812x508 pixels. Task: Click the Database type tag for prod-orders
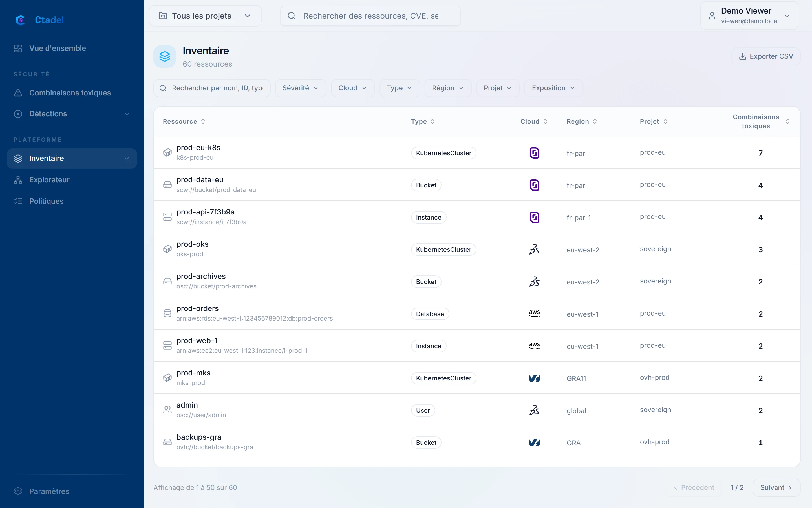click(430, 314)
